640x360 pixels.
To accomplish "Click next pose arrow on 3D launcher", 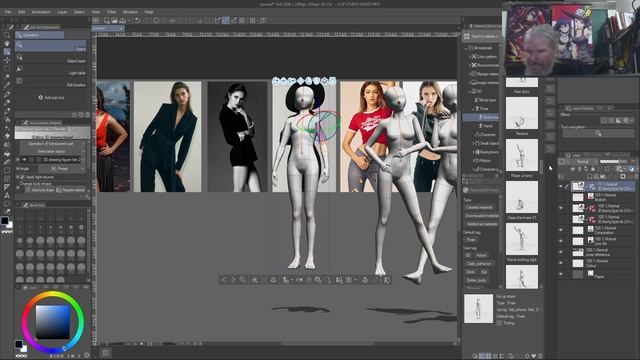I will click(x=233, y=280).
